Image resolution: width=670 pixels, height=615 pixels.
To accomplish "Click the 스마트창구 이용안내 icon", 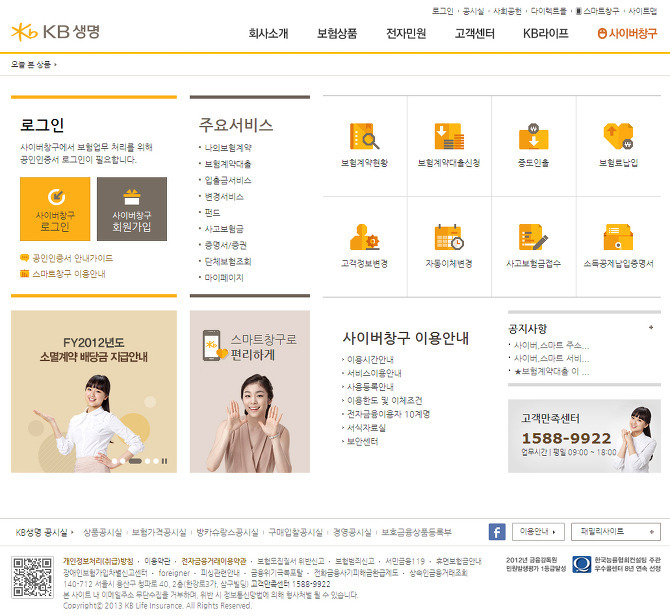I will click(24, 274).
